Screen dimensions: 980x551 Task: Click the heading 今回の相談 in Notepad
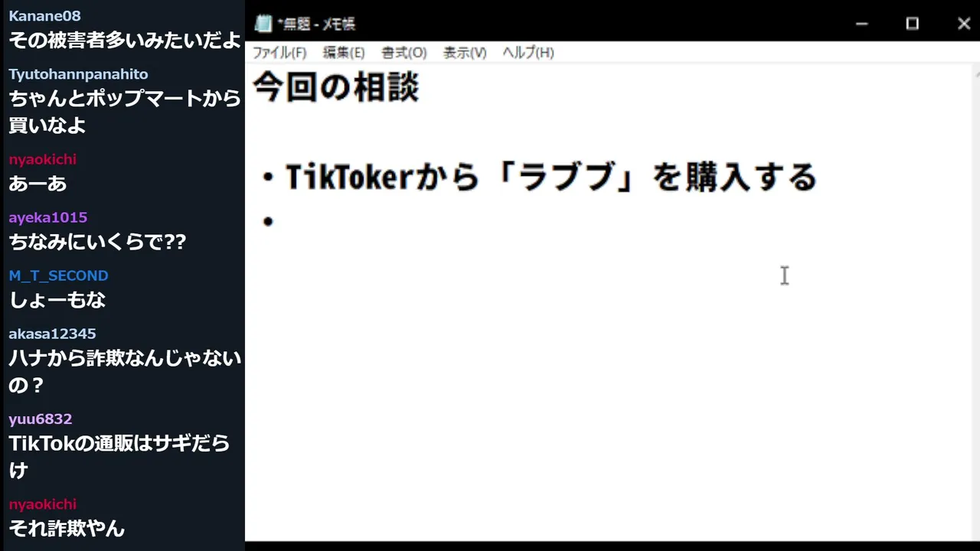(336, 87)
